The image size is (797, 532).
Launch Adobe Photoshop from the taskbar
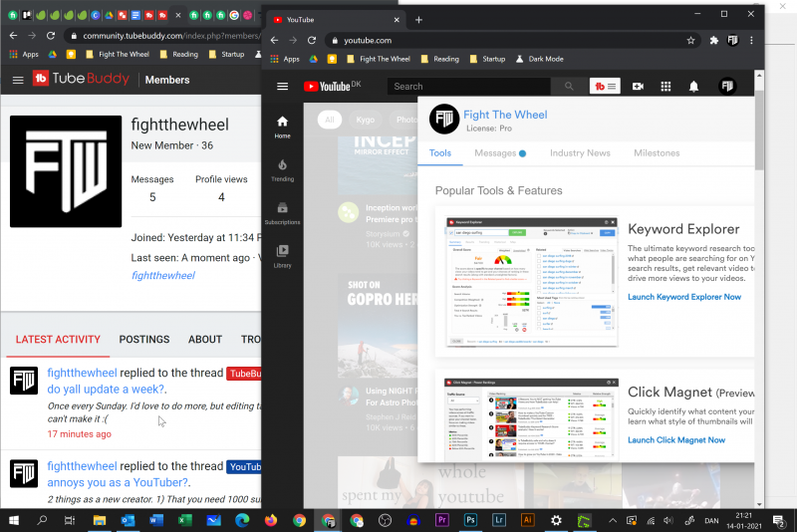[x=470, y=520]
